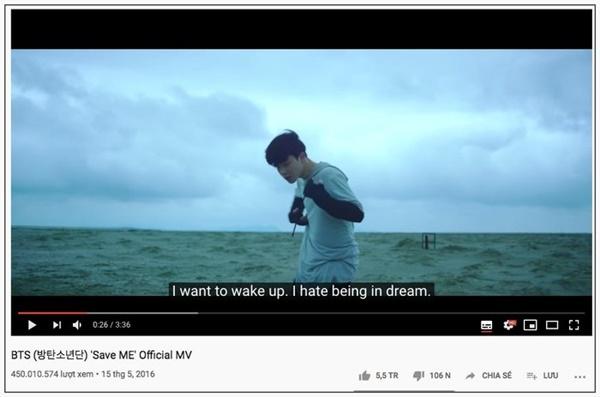Open the player settings gear

(x=509, y=325)
